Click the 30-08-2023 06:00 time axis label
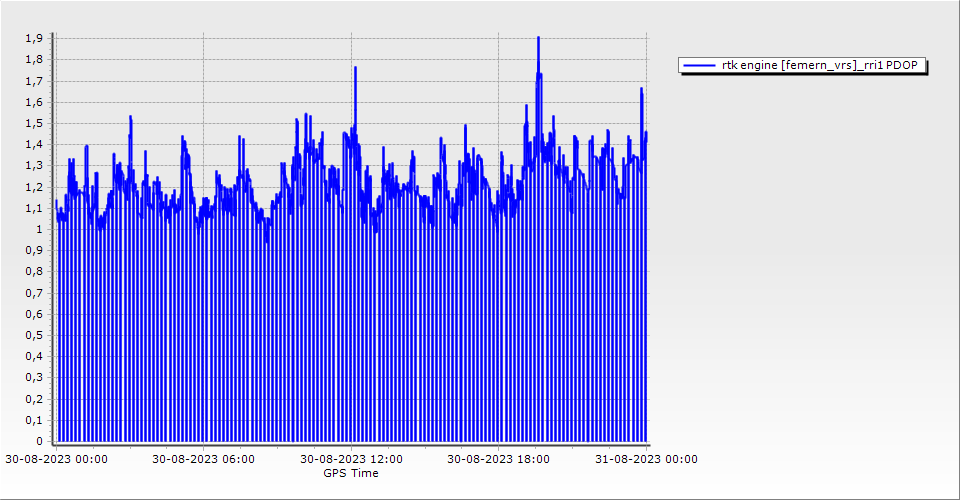Screen dimensions: 960x500 click(x=203, y=459)
